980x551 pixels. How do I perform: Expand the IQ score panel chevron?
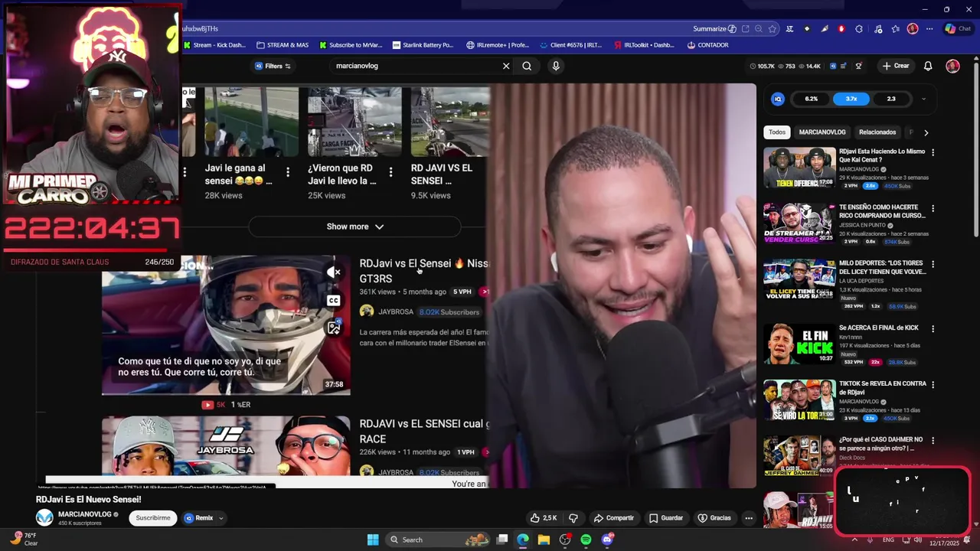923,99
